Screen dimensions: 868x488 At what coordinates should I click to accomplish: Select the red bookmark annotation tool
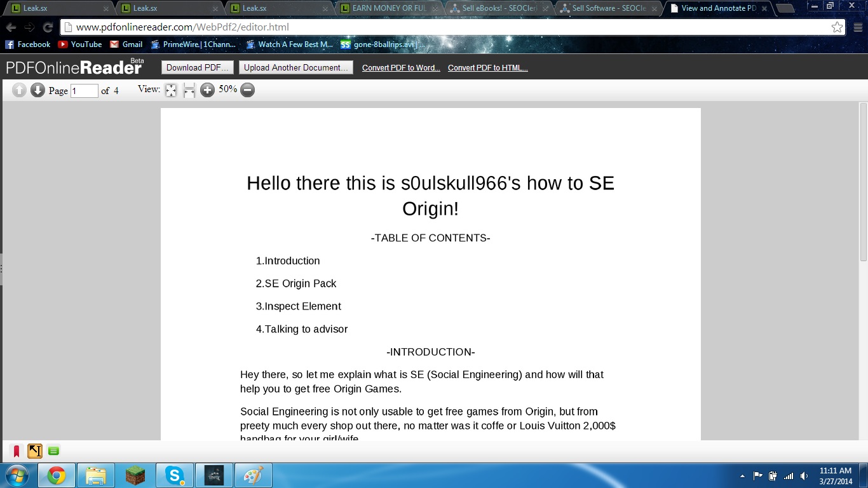[x=17, y=451]
